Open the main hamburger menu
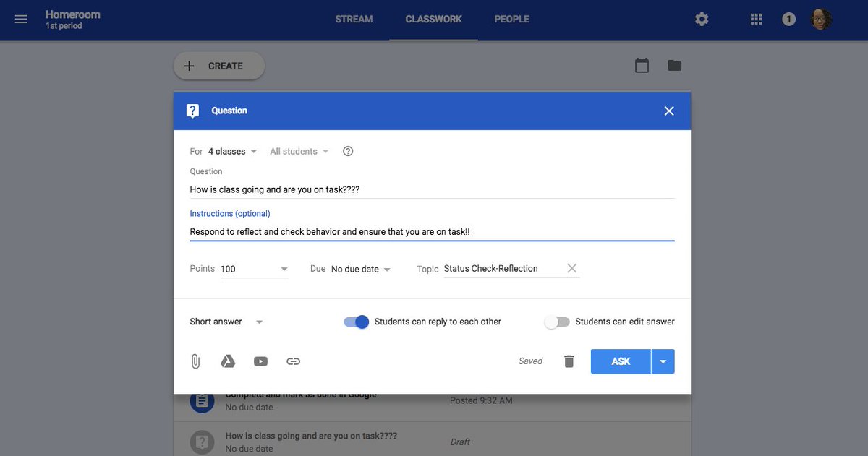This screenshot has width=868, height=456. point(21,20)
